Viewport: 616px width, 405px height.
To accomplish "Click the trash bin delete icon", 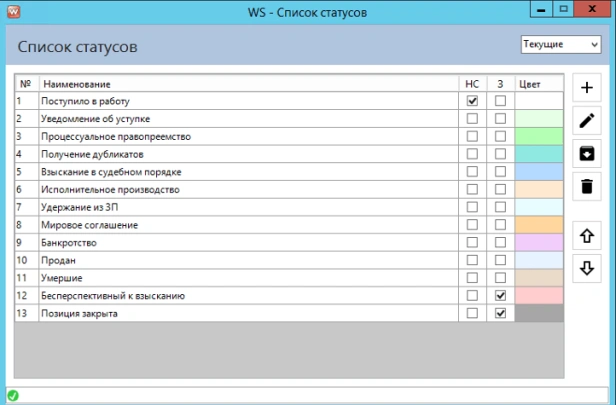I will tap(587, 185).
